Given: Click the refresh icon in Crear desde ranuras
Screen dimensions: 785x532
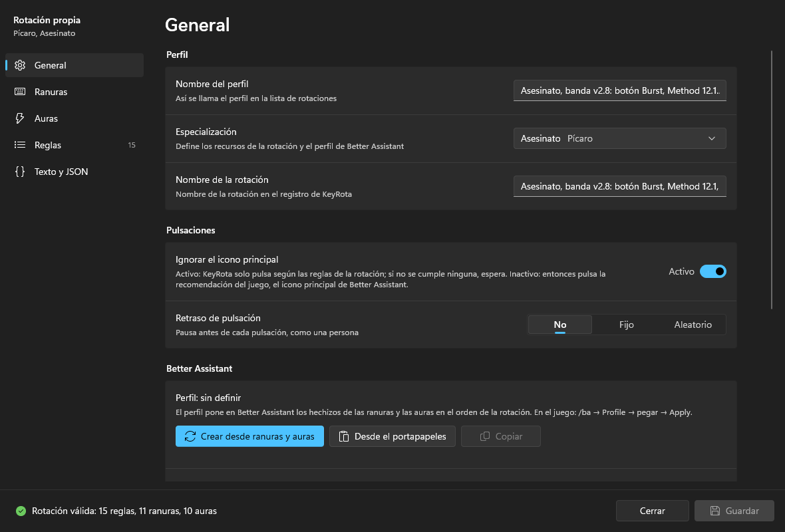Looking at the screenshot, I should tap(190, 436).
